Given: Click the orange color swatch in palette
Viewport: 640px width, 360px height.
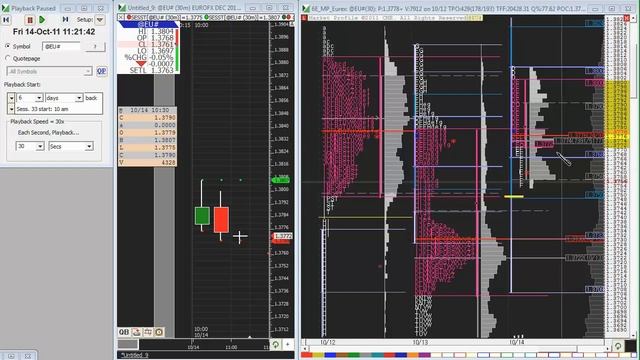Looking at the screenshot, I should (x=413, y=355).
